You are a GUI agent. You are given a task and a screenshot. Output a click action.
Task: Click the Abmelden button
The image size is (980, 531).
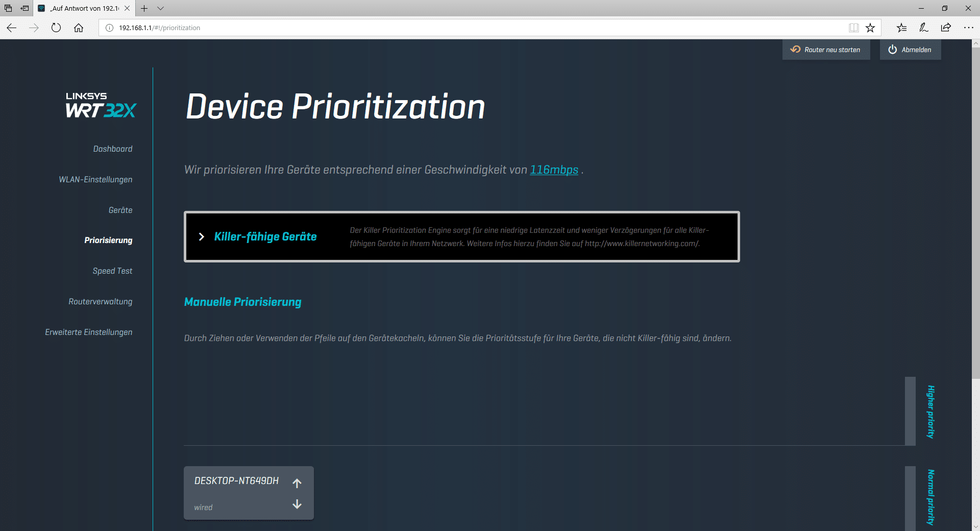(910, 50)
